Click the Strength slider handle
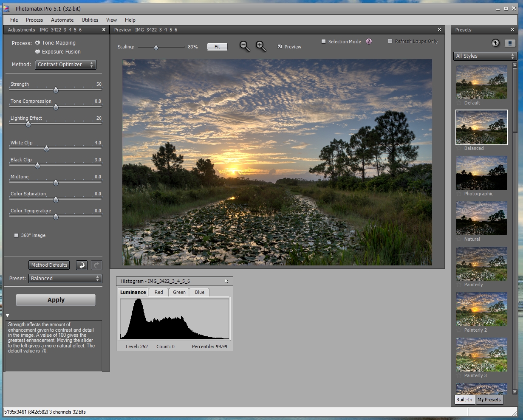 [56, 90]
